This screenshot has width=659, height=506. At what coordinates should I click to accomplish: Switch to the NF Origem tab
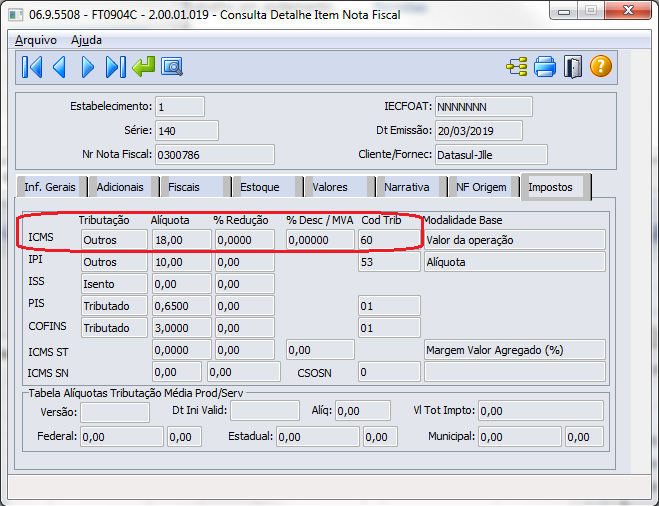[483, 187]
